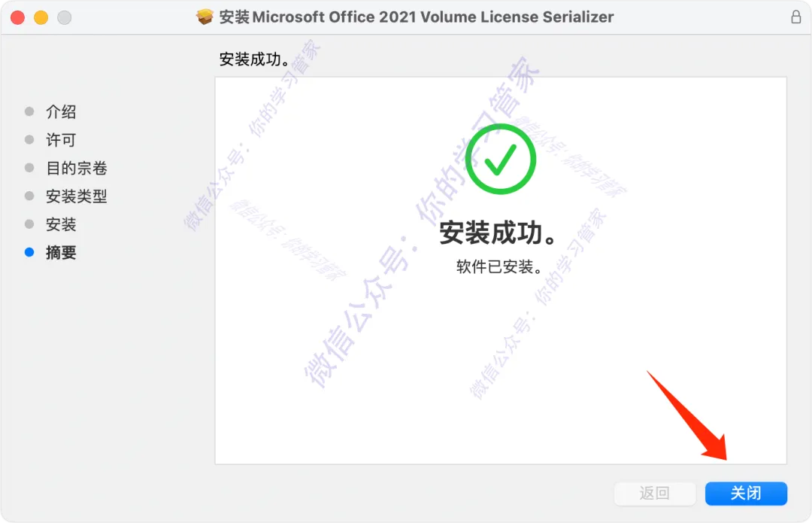This screenshot has height=523, width=812.
Task: Select the 许可 step in sidebar
Action: pos(61,139)
